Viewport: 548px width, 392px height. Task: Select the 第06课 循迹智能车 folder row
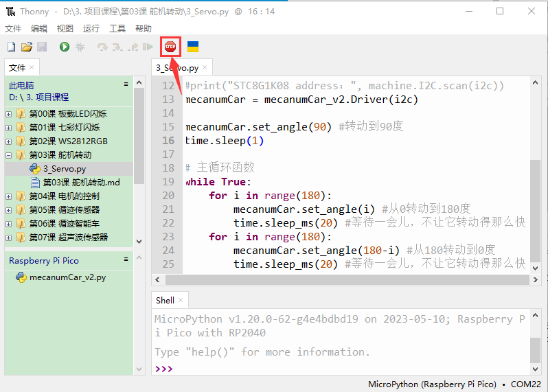tap(69, 224)
